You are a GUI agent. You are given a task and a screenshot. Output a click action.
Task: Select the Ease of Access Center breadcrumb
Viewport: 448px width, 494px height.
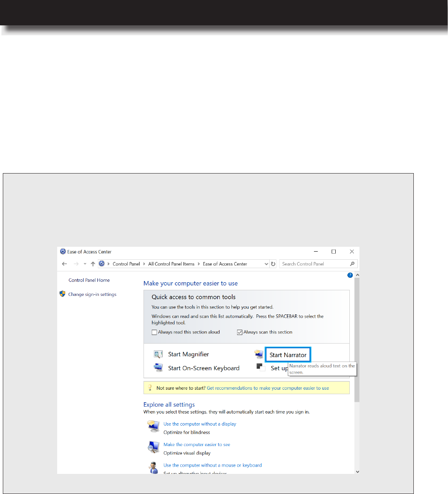coord(225,264)
